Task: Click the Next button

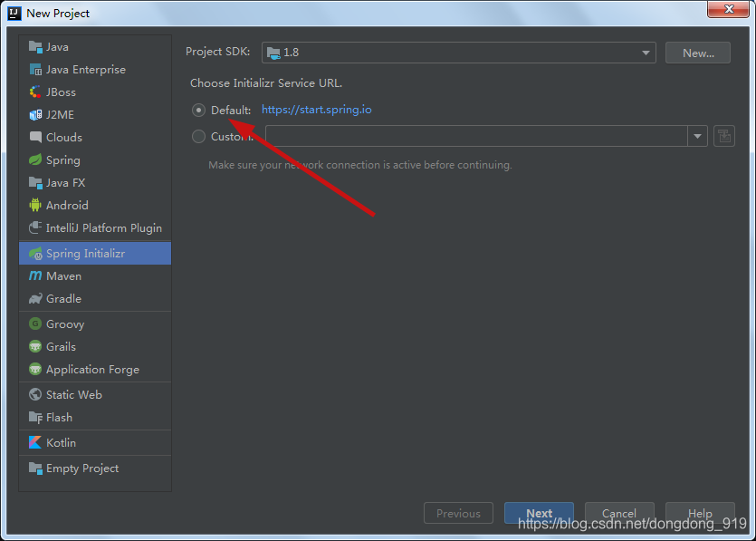Action: [x=539, y=513]
